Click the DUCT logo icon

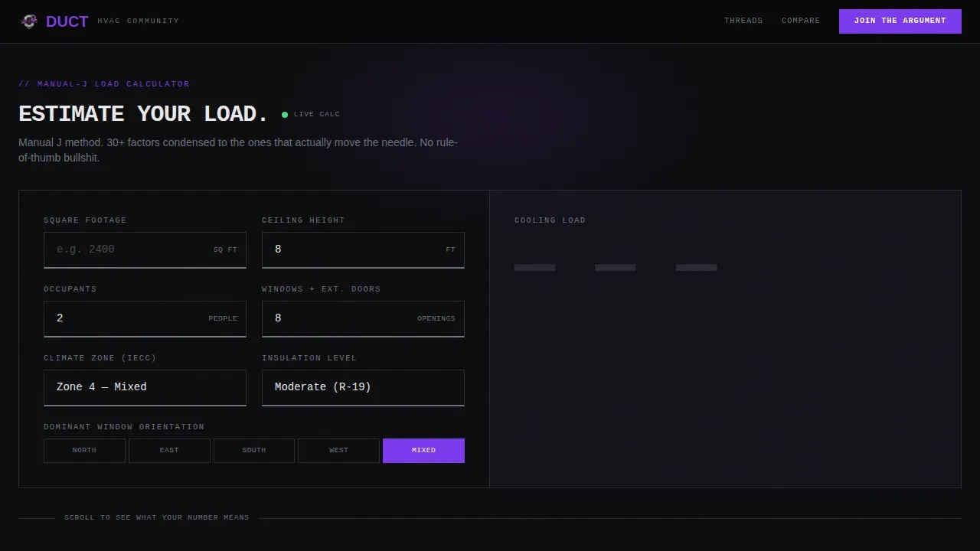coord(28,21)
